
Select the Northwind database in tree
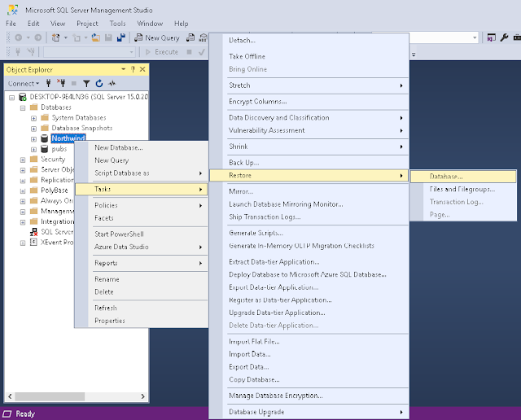(68, 138)
